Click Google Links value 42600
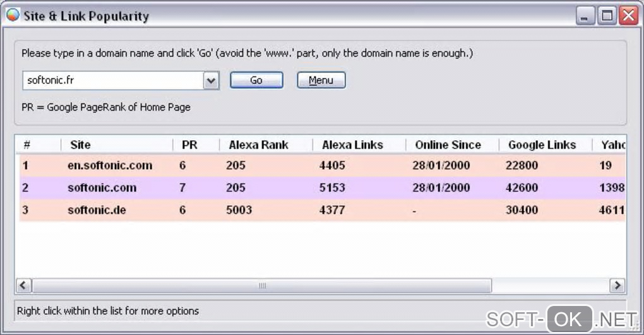Viewport: 644px width, 335px height. pyautogui.click(x=522, y=187)
